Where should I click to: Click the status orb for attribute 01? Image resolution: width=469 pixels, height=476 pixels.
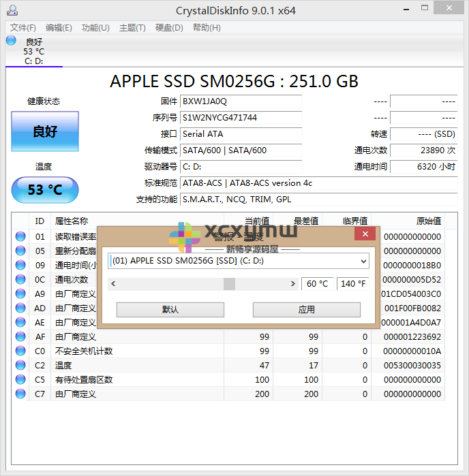click(x=20, y=236)
